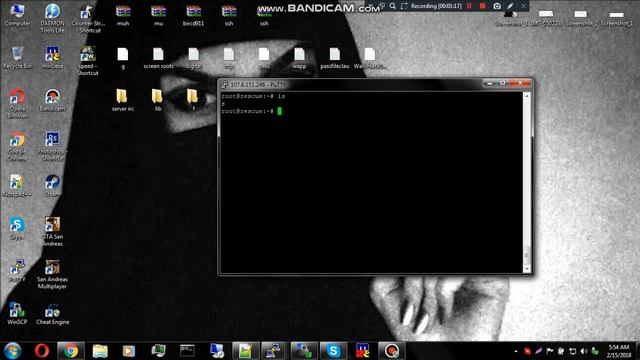The height and width of the screenshot is (360, 640).
Task: Select the speed - Shortcut icon
Action: tap(87, 60)
